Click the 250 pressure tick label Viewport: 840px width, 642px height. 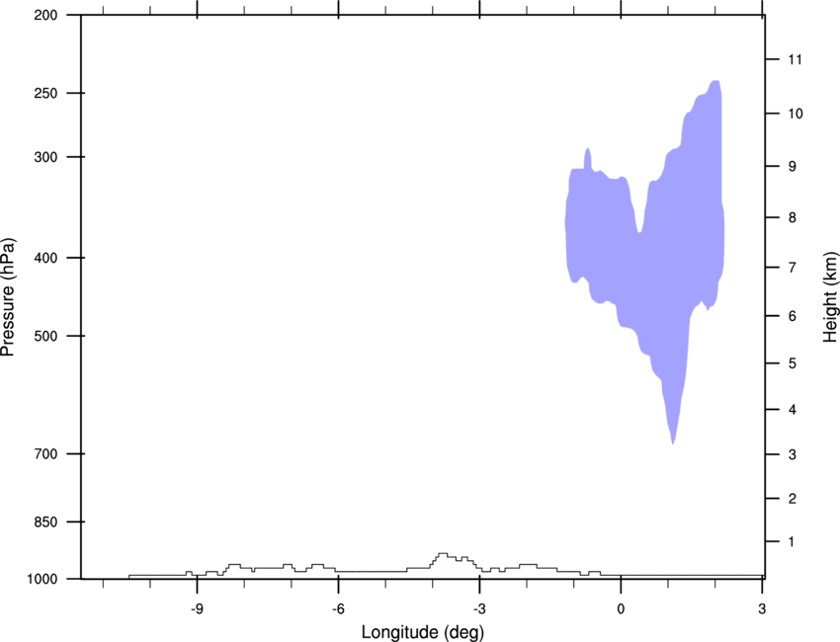45,93
